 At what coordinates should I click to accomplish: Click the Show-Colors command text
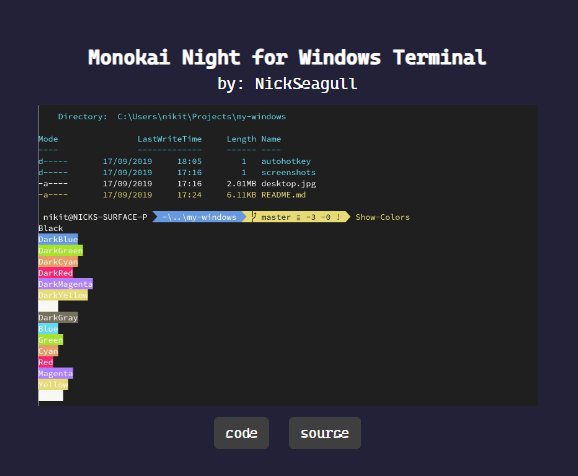(x=383, y=217)
